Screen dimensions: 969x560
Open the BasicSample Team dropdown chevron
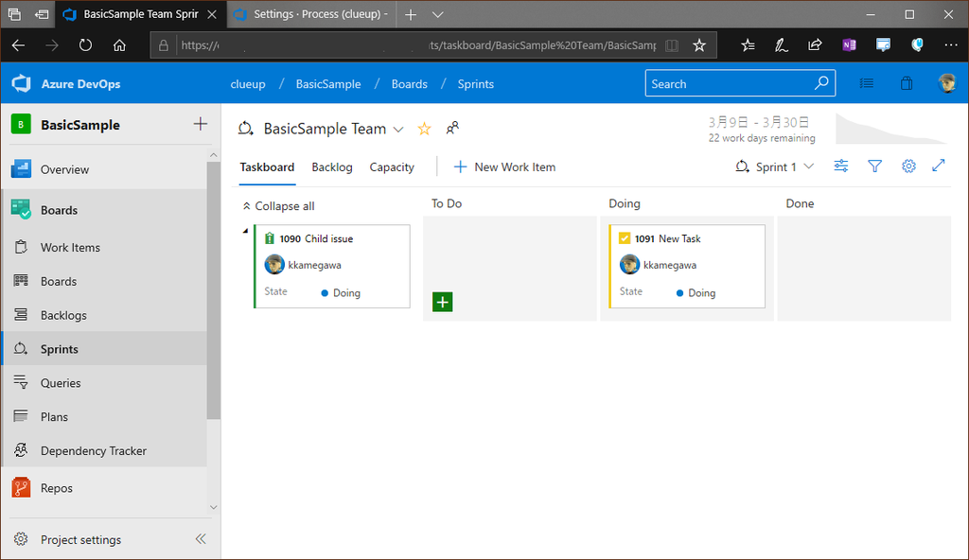click(x=398, y=130)
